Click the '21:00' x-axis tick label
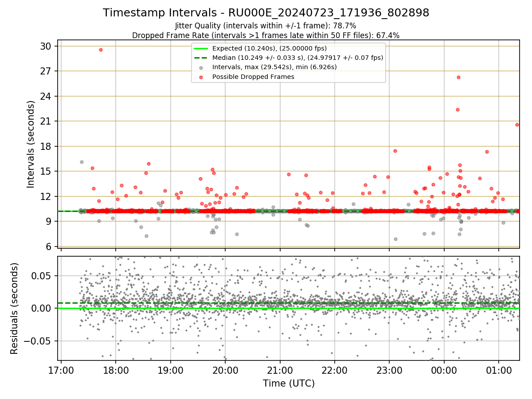 [280, 370]
